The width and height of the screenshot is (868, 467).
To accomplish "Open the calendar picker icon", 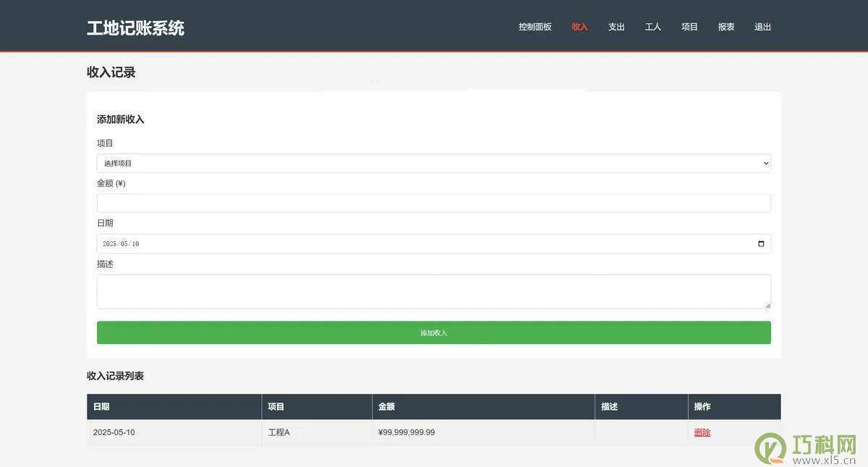I will click(761, 244).
